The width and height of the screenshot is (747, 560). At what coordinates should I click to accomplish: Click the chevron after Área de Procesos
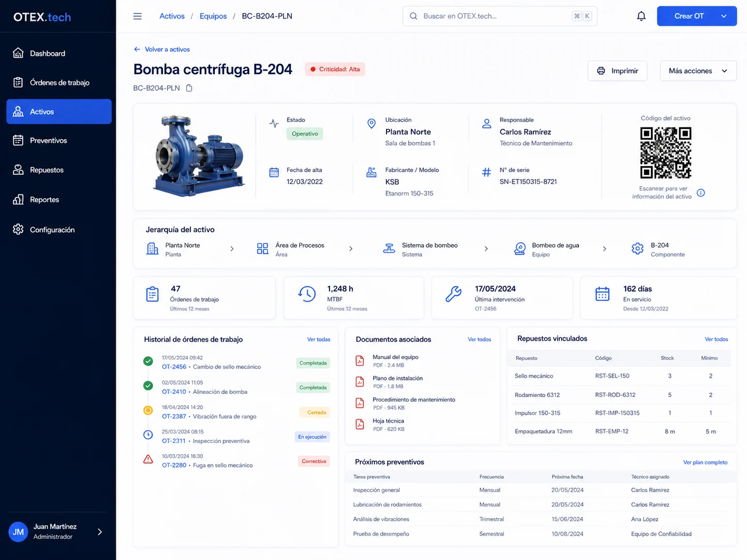[x=351, y=249]
